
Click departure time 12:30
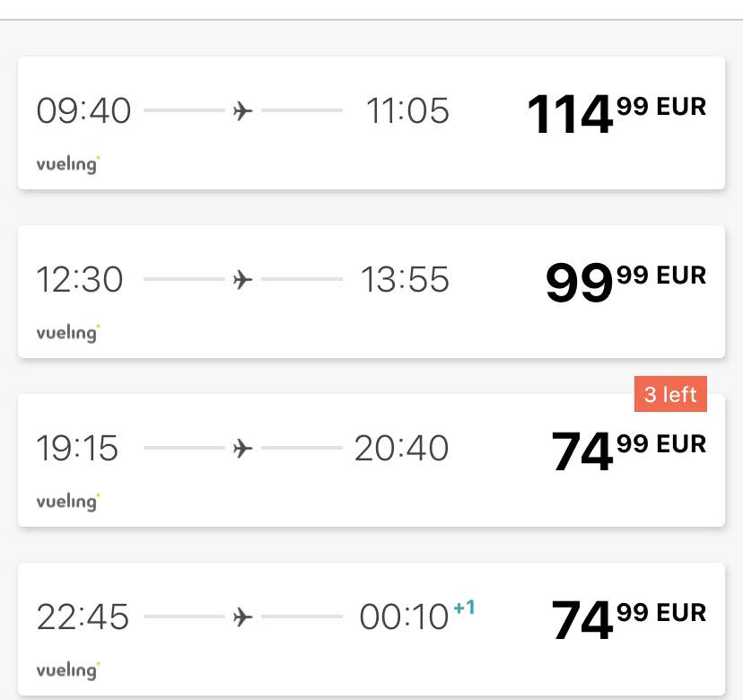(x=80, y=279)
